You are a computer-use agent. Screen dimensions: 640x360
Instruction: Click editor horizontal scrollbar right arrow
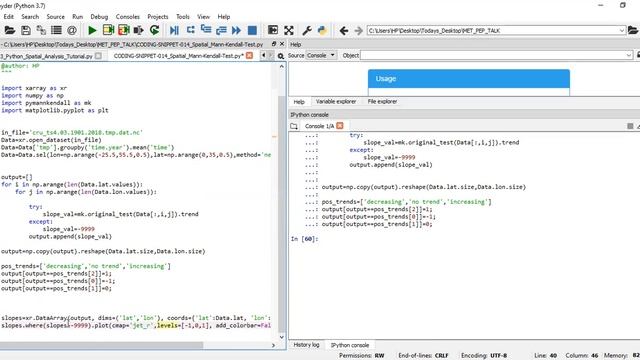pyautogui.click(x=273, y=345)
